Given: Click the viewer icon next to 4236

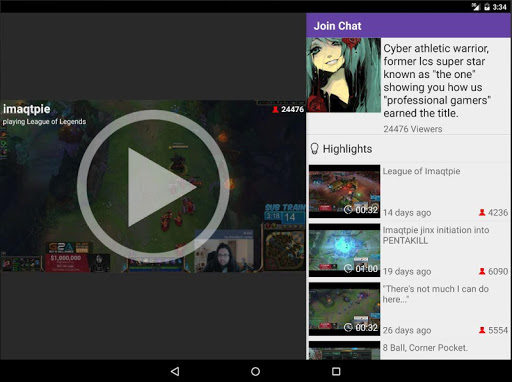Looking at the screenshot, I should point(482,212).
